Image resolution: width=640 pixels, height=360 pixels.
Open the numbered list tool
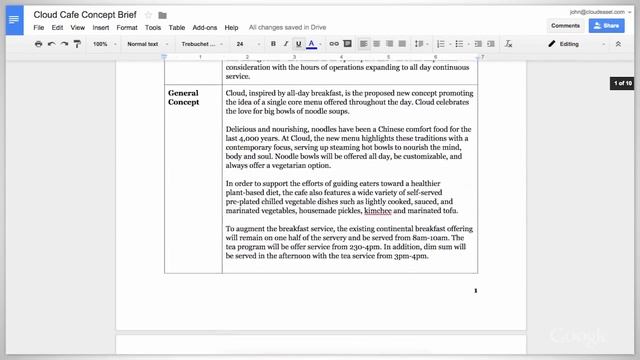[x=440, y=44]
